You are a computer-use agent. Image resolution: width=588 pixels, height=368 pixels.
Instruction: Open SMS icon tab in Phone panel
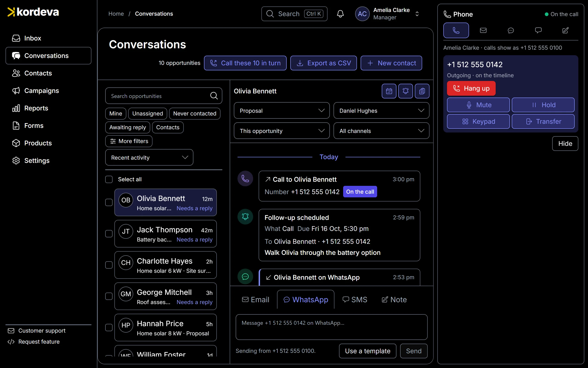tap(538, 30)
